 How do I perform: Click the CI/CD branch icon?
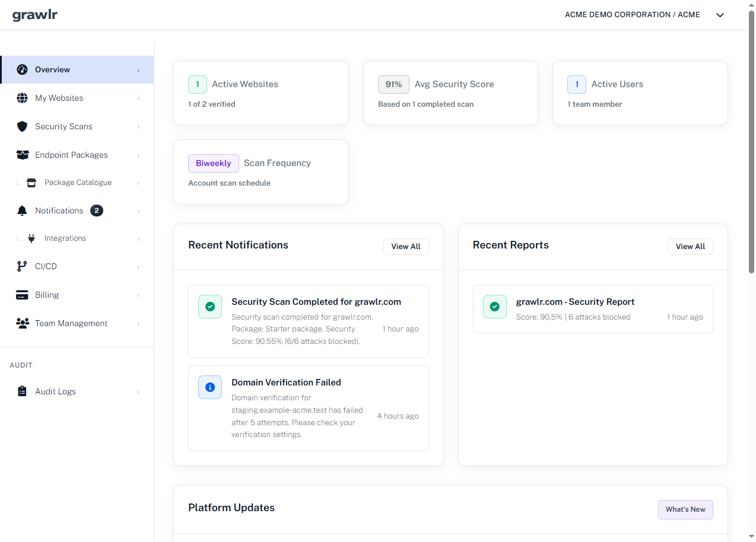pyautogui.click(x=23, y=266)
